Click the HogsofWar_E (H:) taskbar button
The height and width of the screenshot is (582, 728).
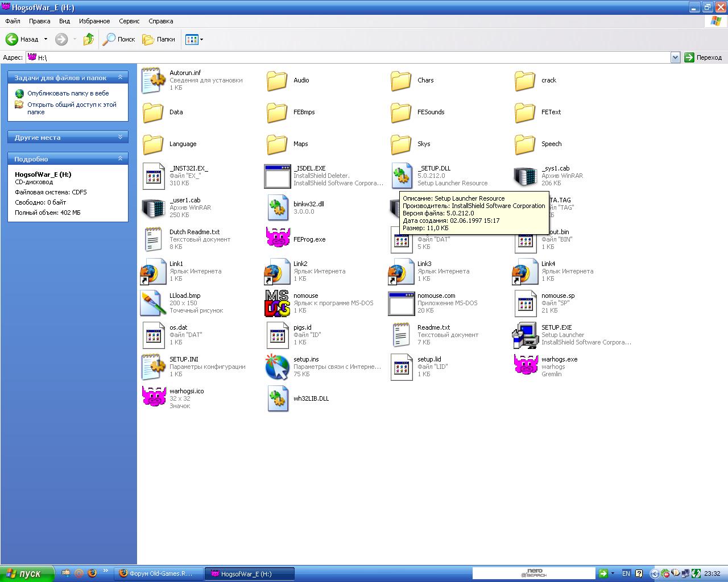pyautogui.click(x=249, y=573)
